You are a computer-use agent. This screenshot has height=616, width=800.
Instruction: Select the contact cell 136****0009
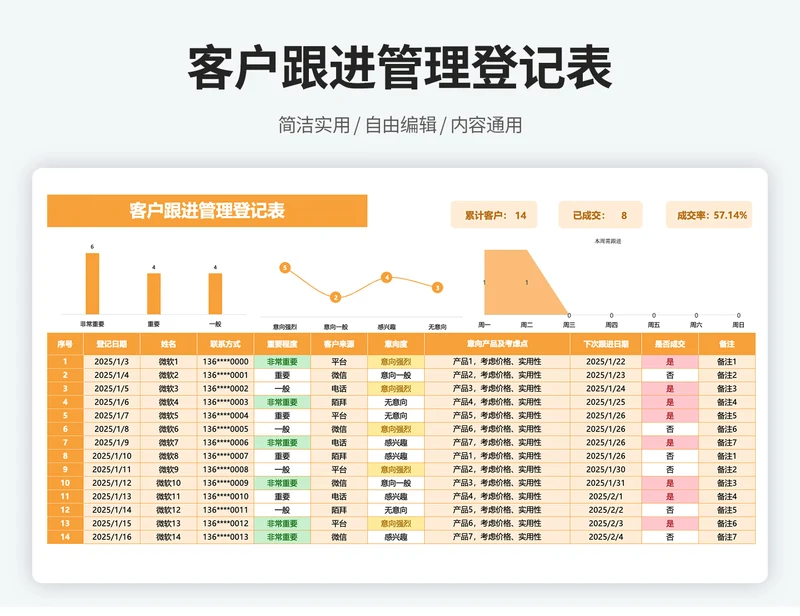pyautogui.click(x=226, y=483)
